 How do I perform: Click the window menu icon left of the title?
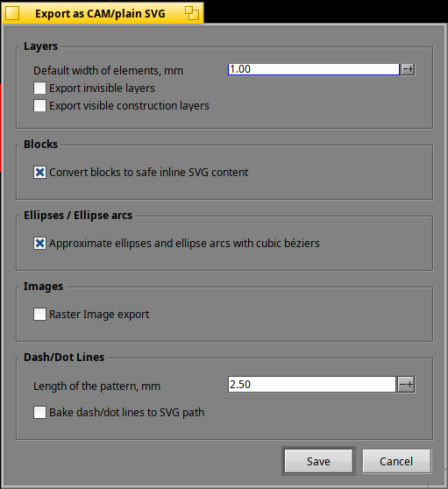[12, 13]
